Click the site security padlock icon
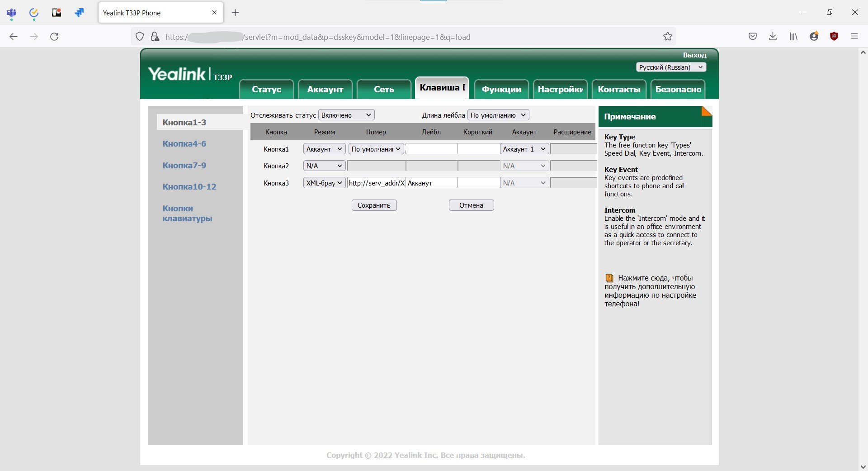 tap(155, 37)
